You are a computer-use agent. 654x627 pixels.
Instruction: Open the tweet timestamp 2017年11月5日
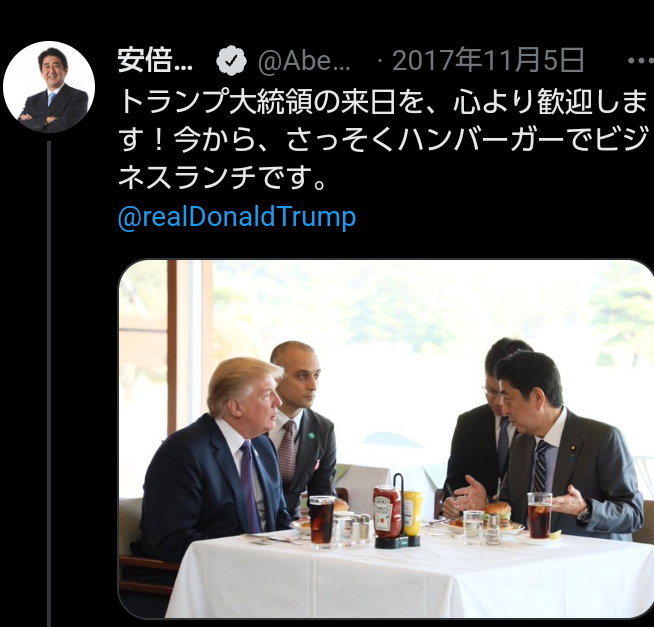tap(488, 61)
